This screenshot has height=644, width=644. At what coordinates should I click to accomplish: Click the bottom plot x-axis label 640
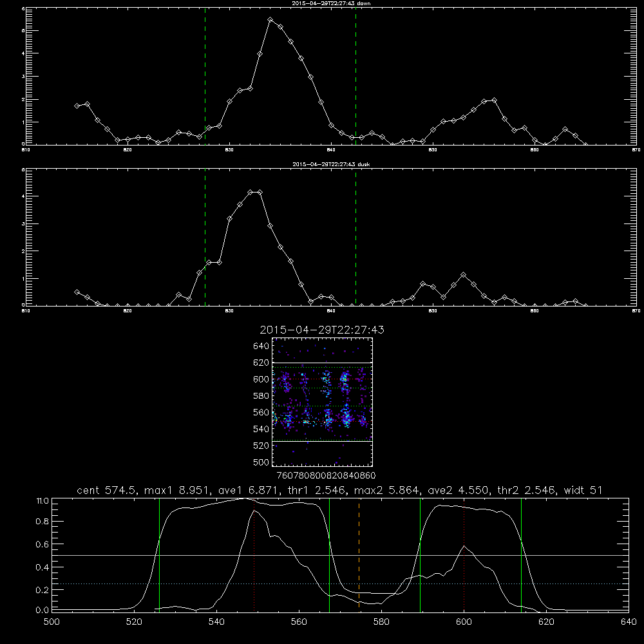pyautogui.click(x=629, y=622)
